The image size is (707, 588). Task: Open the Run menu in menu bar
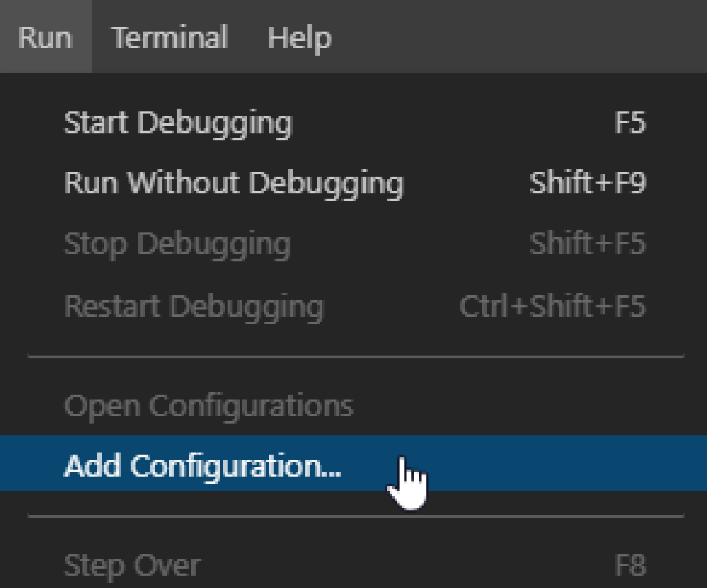(46, 36)
